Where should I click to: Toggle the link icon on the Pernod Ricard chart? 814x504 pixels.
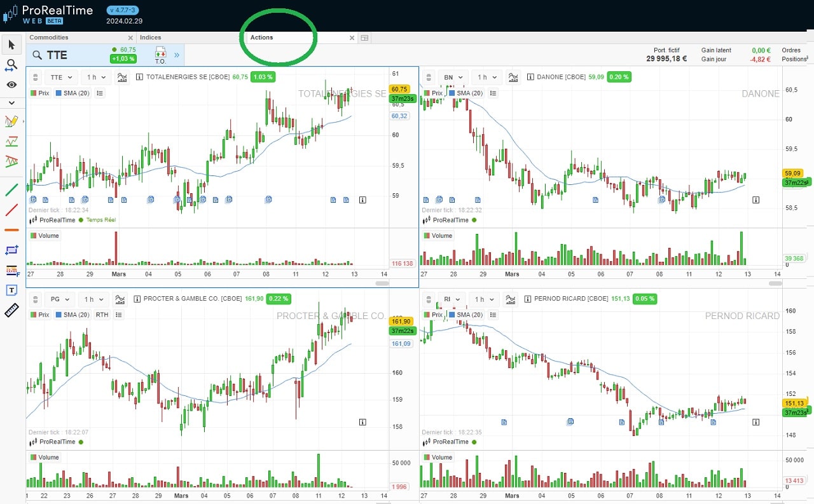pyautogui.click(x=428, y=299)
